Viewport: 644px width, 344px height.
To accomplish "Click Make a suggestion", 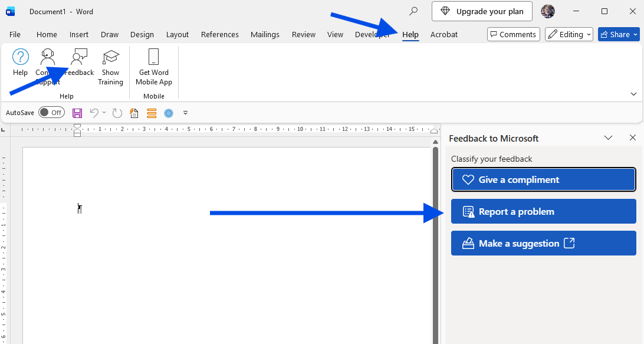I will pyautogui.click(x=543, y=243).
